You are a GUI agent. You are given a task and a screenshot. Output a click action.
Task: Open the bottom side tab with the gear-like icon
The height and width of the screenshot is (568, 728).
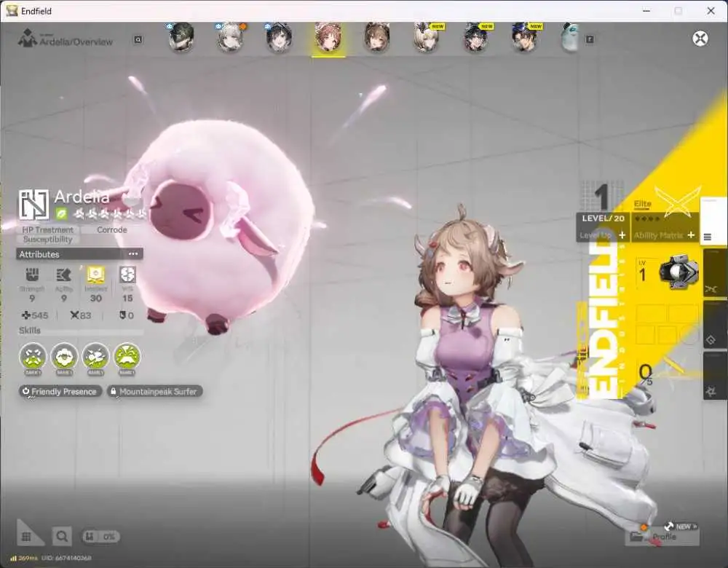[715, 375]
